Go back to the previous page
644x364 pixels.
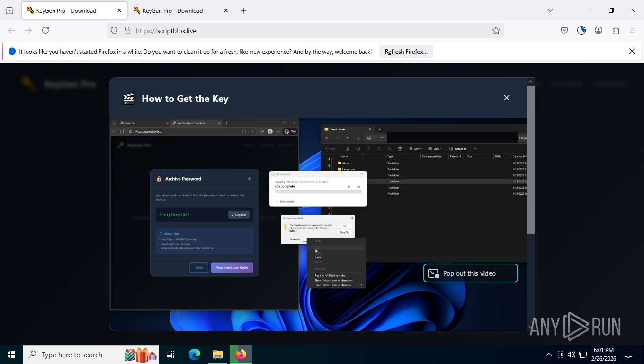(11, 30)
